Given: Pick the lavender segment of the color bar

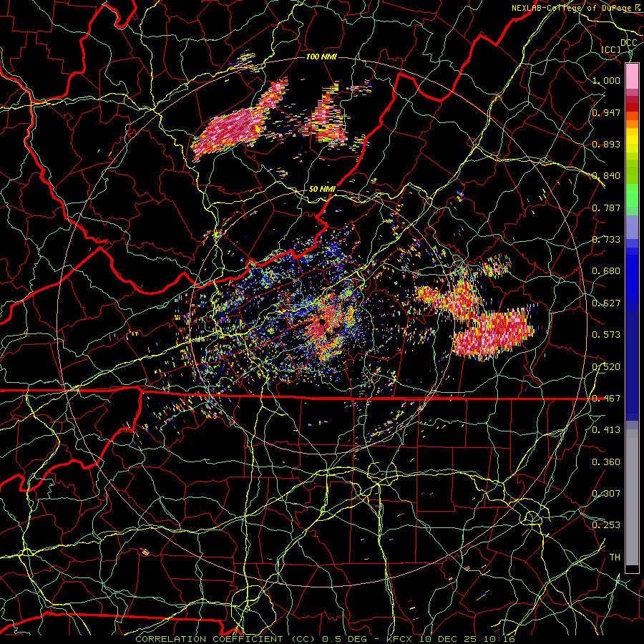Looking at the screenshot, I should (x=632, y=227).
